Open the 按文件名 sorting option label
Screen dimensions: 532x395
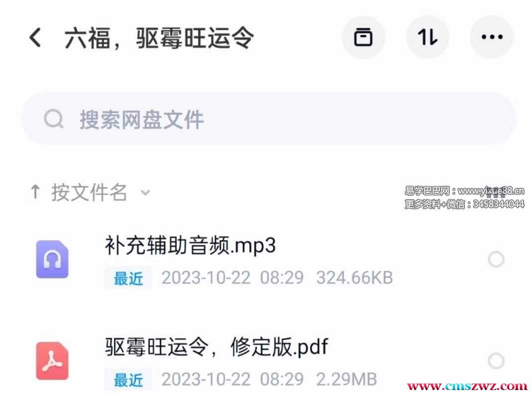pyautogui.click(x=89, y=192)
